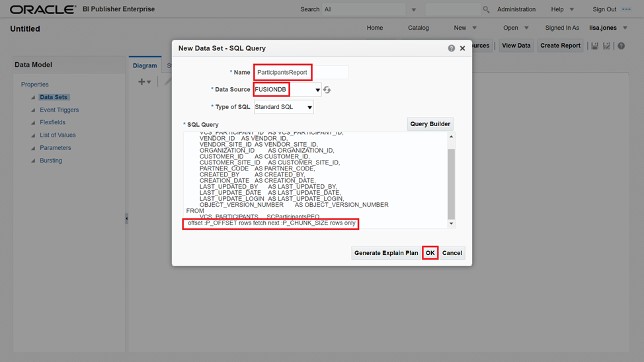Screen dimensions: 644x362
Task: Open the search category dropdown
Action: point(414,9)
